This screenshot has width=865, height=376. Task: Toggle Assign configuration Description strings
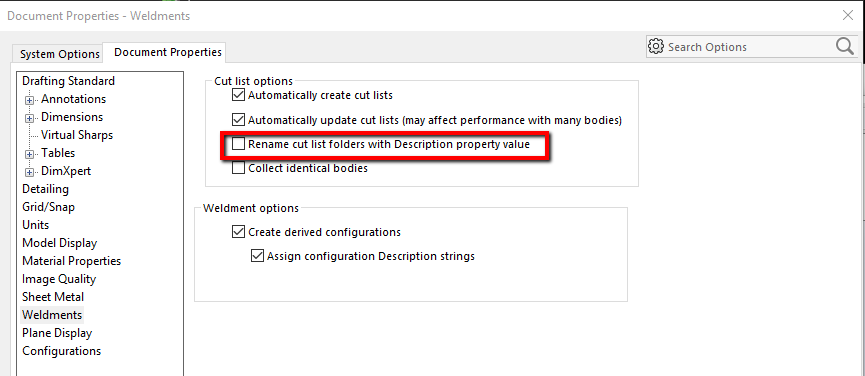(x=257, y=256)
